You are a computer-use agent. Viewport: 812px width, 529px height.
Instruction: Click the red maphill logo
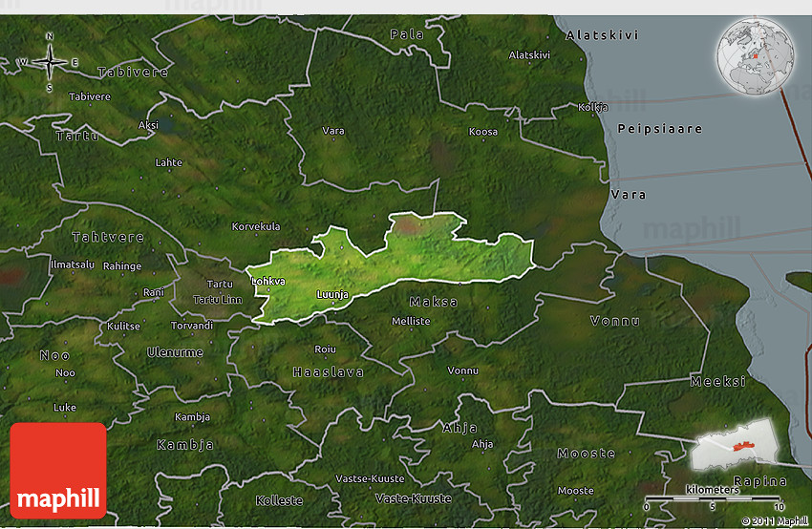point(58,471)
